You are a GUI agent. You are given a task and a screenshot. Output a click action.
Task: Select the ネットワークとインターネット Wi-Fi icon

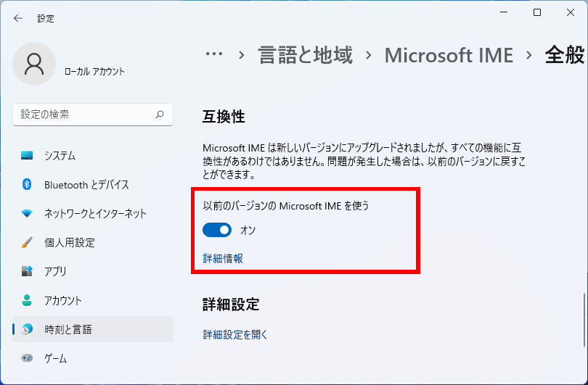[x=27, y=213]
